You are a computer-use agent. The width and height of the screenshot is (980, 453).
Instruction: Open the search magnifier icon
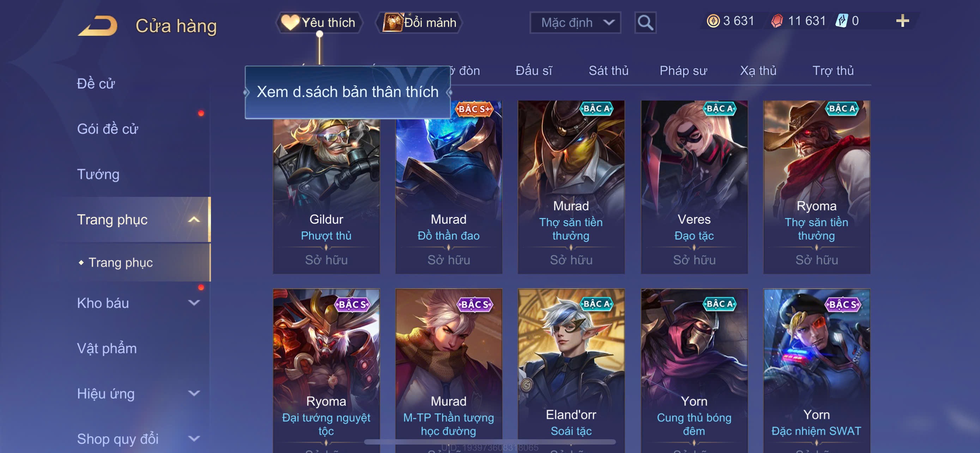645,23
